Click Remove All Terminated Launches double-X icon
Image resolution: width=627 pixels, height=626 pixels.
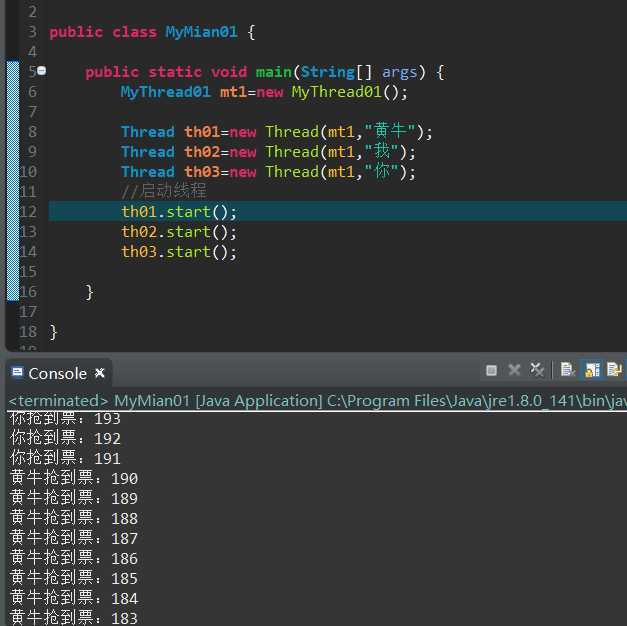[537, 370]
